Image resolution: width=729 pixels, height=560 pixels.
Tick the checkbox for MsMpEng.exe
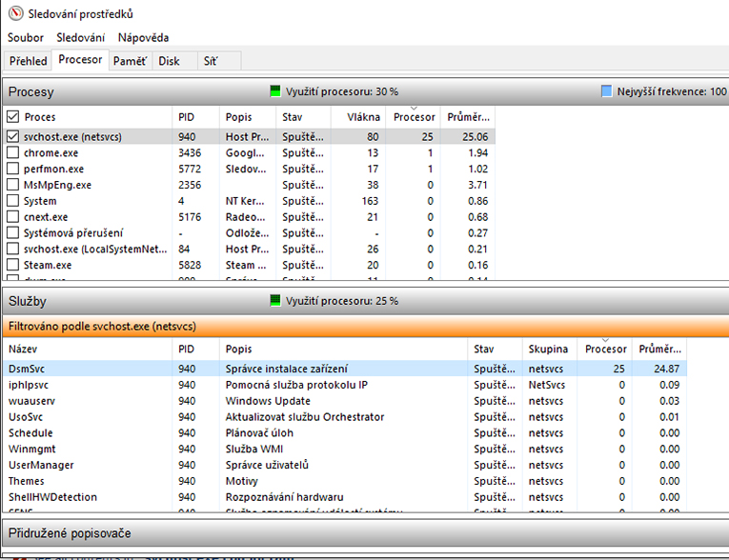point(12,185)
